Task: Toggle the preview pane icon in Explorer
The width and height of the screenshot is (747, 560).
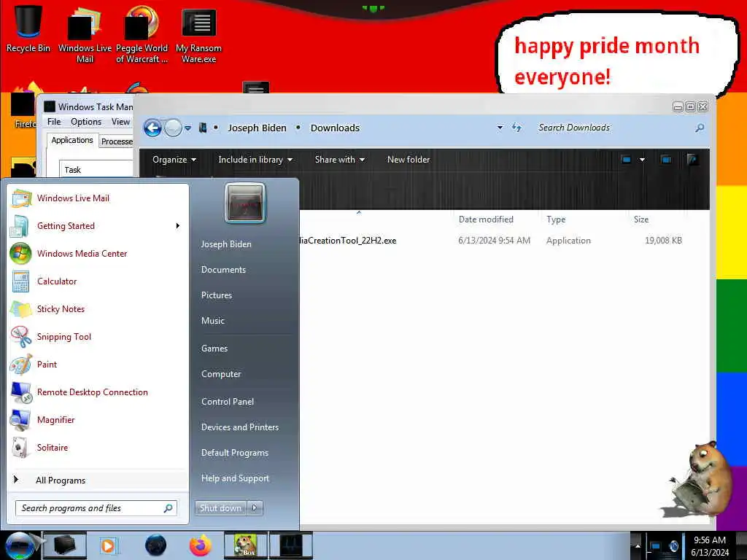Action: coord(666,160)
